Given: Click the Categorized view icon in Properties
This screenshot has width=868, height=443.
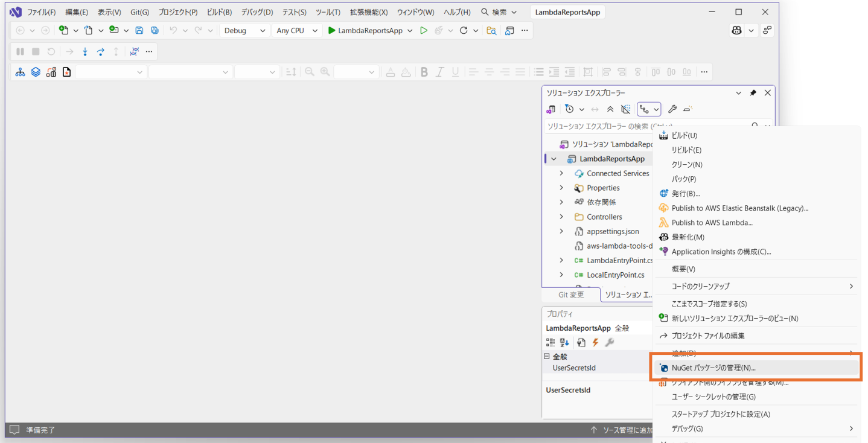Looking at the screenshot, I should pyautogui.click(x=550, y=343).
